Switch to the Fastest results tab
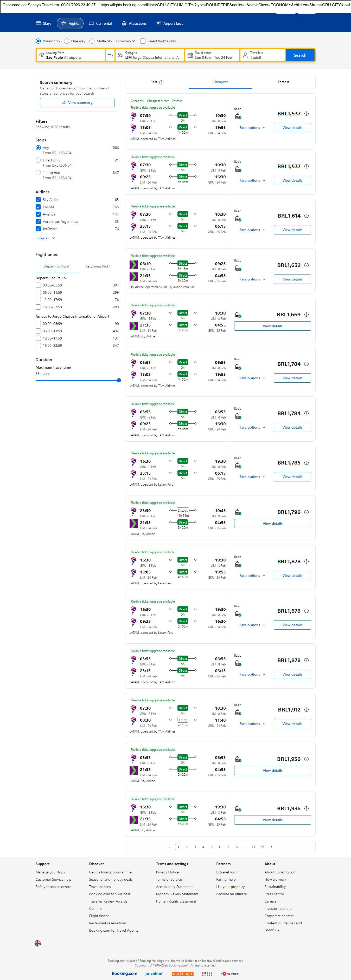 (x=283, y=82)
